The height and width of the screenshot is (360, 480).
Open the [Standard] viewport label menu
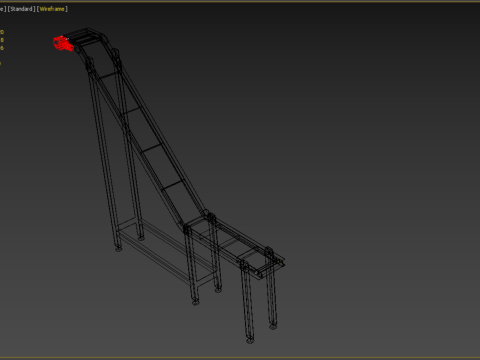pyautogui.click(x=21, y=9)
